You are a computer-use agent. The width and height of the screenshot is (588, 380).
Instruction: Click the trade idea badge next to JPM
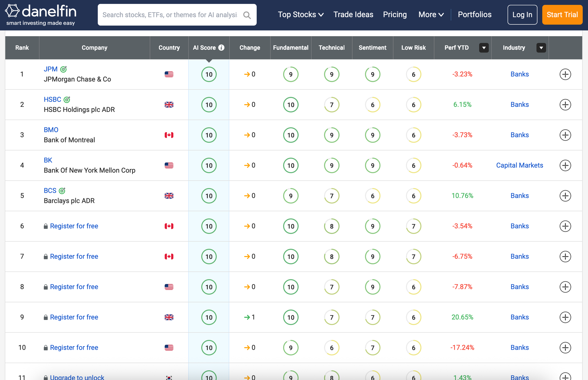[x=64, y=69]
